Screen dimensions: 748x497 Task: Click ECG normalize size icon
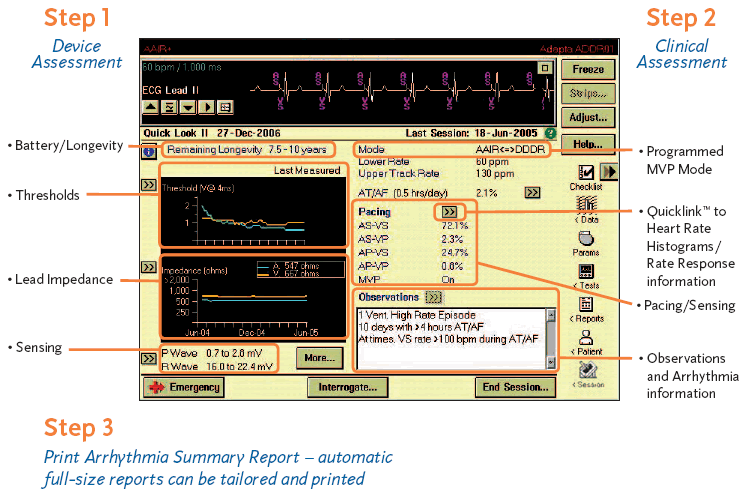[169, 107]
